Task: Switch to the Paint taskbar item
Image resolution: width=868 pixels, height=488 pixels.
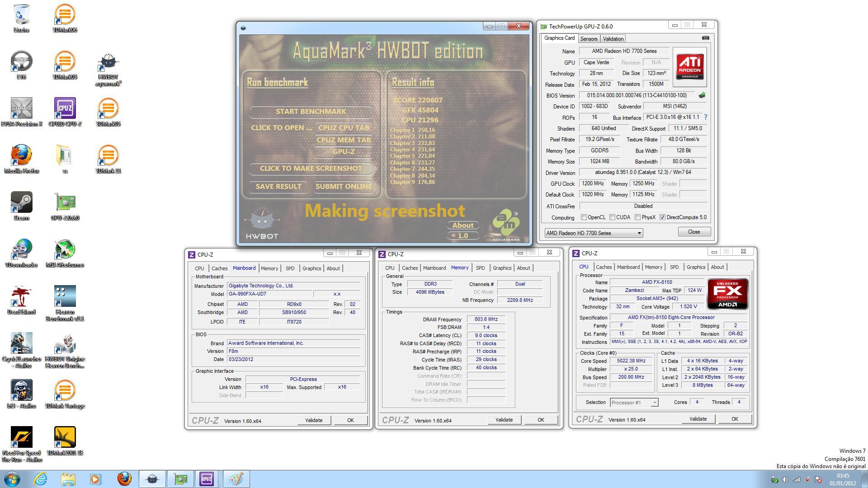Action: pyautogui.click(x=236, y=479)
